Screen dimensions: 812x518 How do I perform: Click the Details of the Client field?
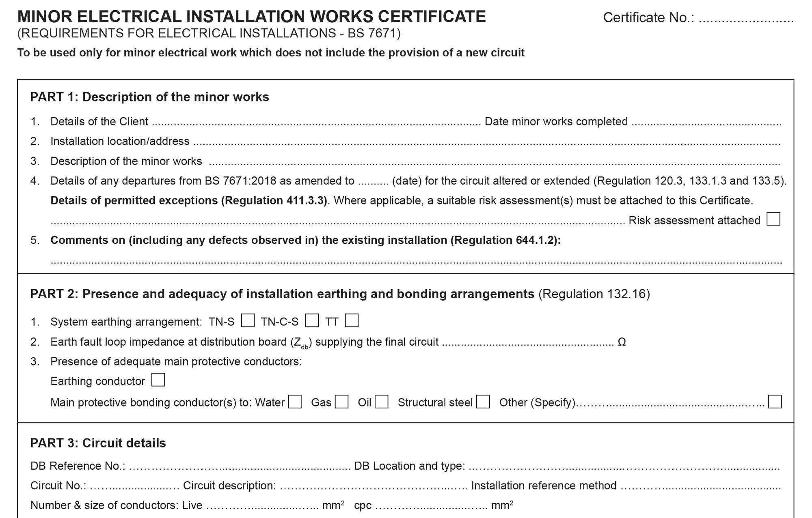(x=316, y=121)
